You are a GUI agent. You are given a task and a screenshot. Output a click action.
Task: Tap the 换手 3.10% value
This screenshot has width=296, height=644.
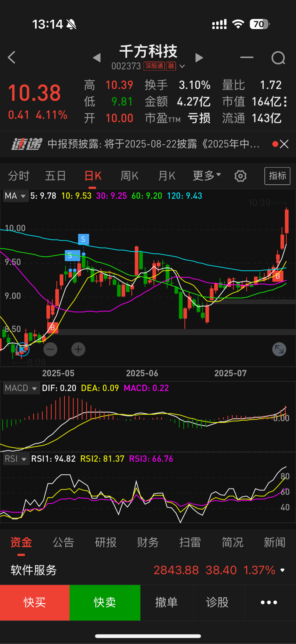tap(195, 85)
